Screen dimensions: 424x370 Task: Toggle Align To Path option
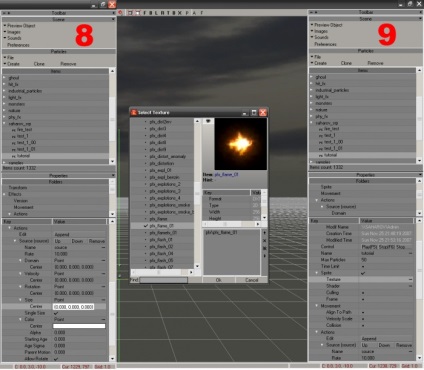tap(363, 312)
